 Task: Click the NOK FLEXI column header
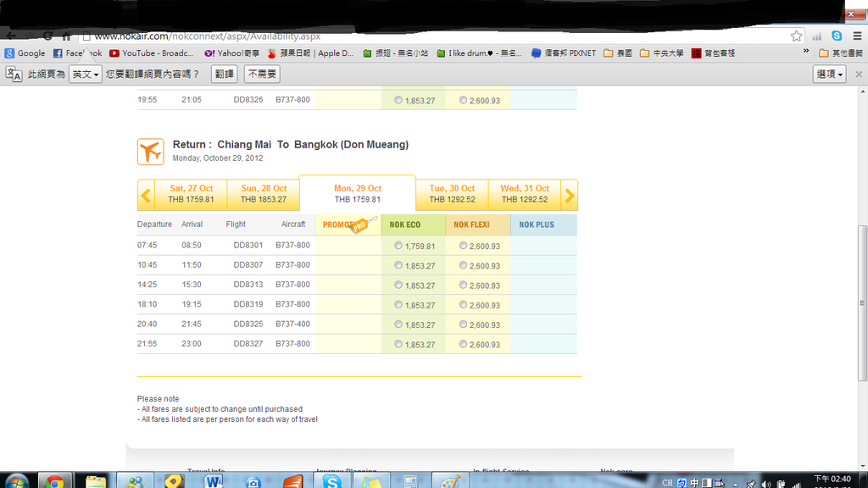(x=478, y=225)
